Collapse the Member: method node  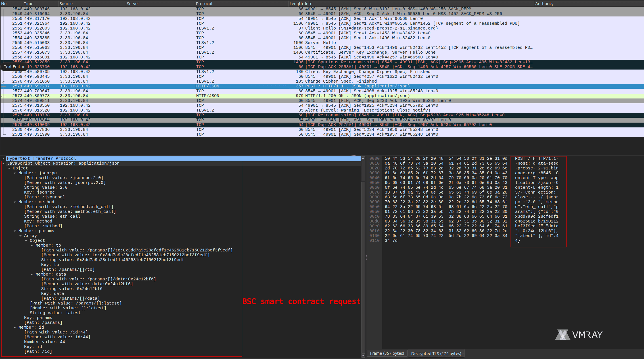coord(15,202)
